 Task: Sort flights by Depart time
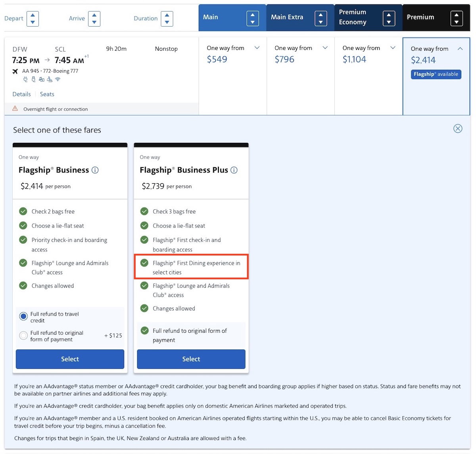pos(33,19)
